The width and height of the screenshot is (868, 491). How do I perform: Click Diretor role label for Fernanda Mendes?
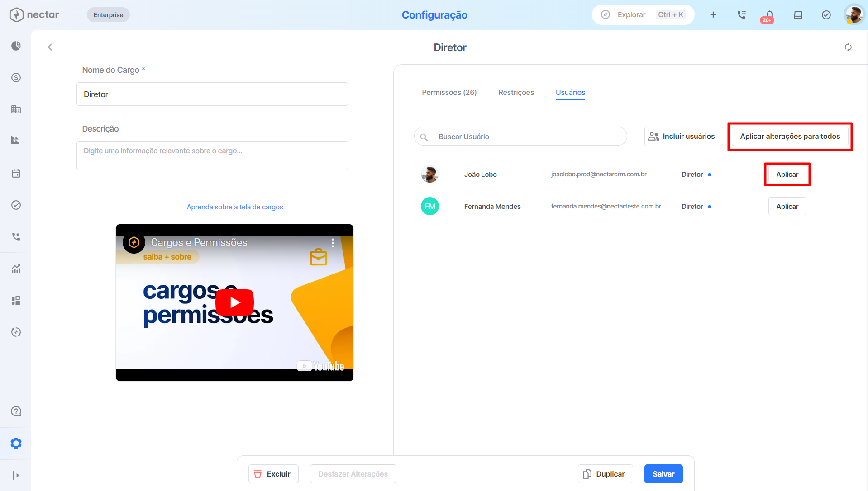point(692,206)
